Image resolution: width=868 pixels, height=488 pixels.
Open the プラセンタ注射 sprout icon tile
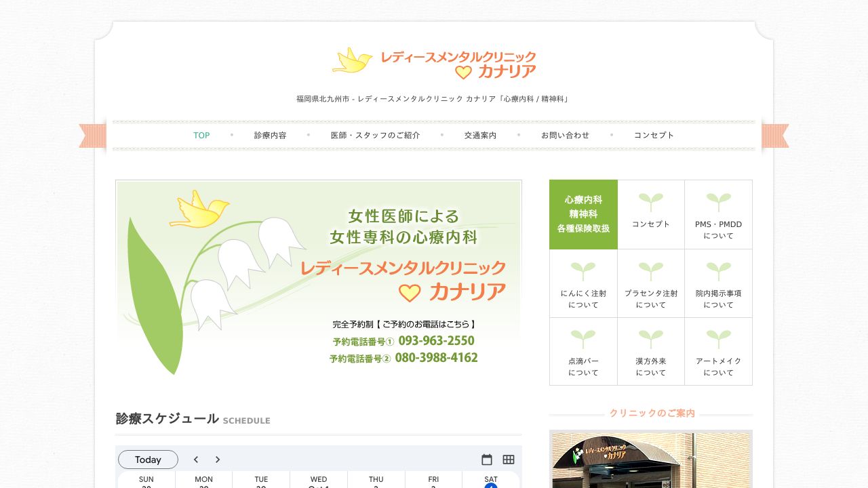pyautogui.click(x=651, y=283)
